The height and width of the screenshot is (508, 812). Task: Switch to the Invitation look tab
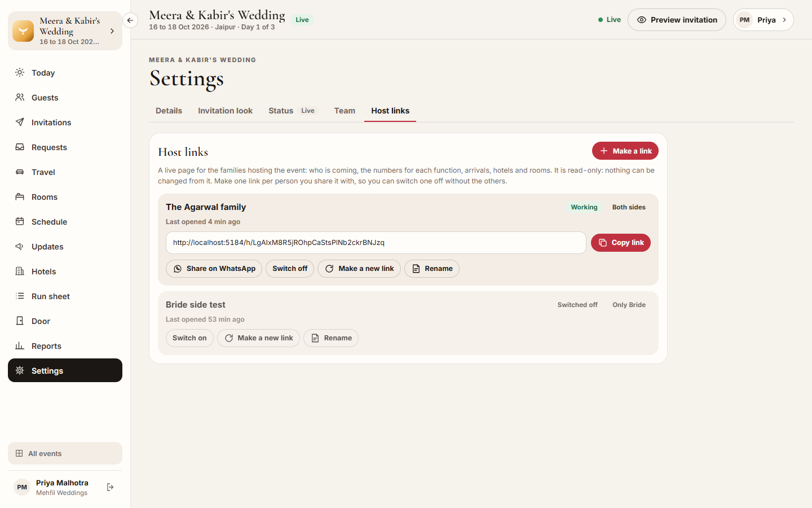click(x=225, y=111)
